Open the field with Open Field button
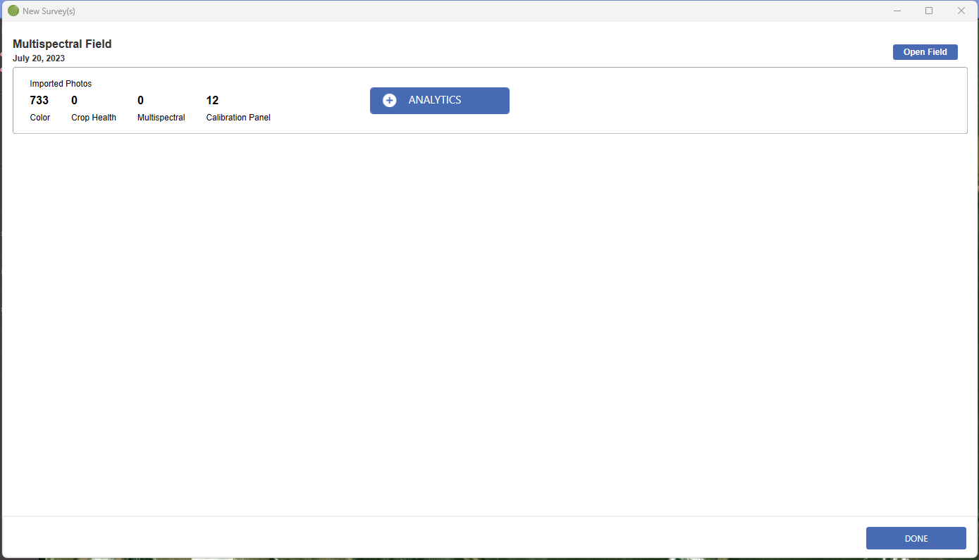979x560 pixels. [925, 52]
